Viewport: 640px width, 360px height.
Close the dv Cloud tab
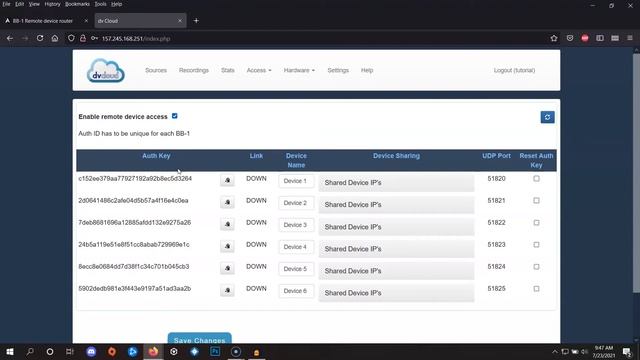[180, 20]
